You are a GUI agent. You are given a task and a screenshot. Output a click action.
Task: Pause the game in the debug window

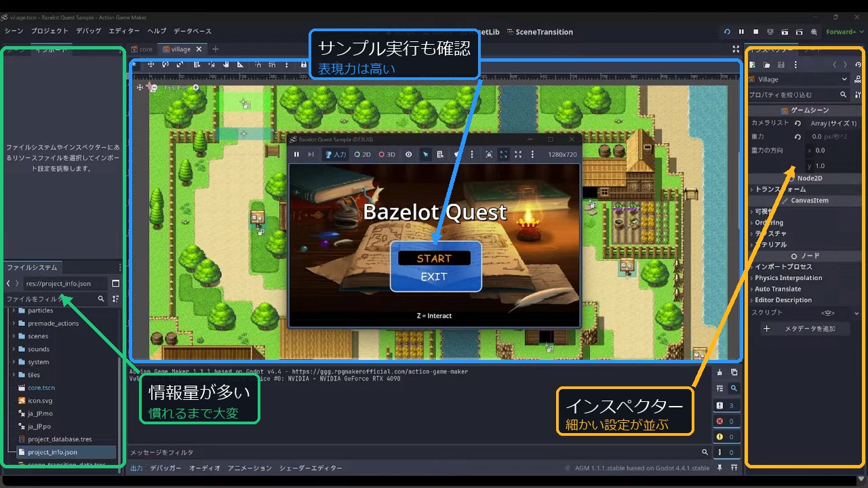[x=296, y=155]
